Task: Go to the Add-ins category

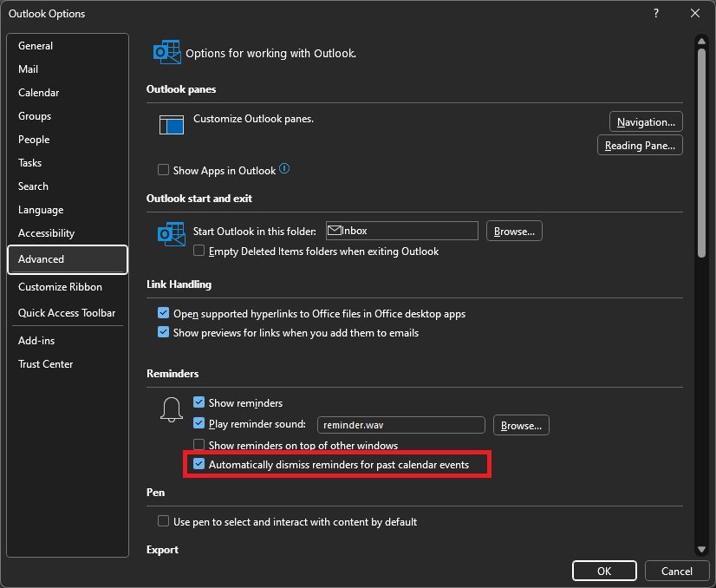Action: point(68,340)
